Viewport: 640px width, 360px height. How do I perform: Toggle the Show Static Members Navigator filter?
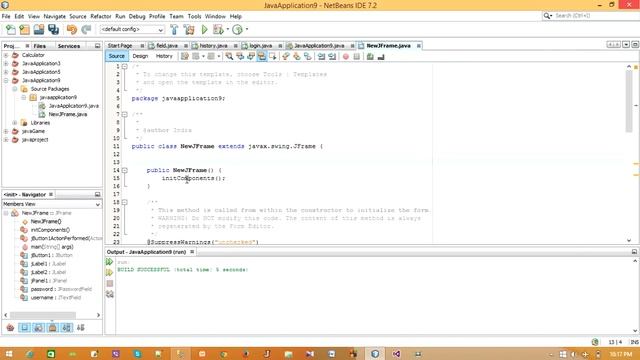tap(38, 327)
